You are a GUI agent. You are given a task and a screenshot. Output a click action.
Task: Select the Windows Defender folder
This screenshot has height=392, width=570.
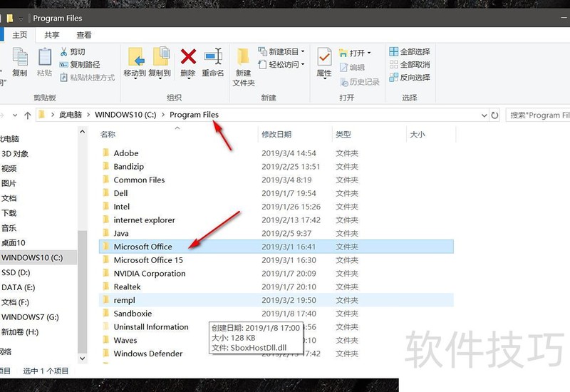coord(276,354)
